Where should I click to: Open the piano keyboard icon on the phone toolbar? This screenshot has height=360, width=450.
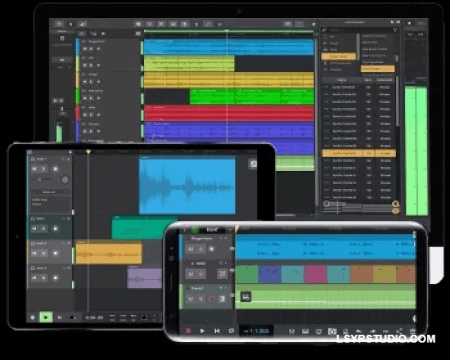point(305,331)
